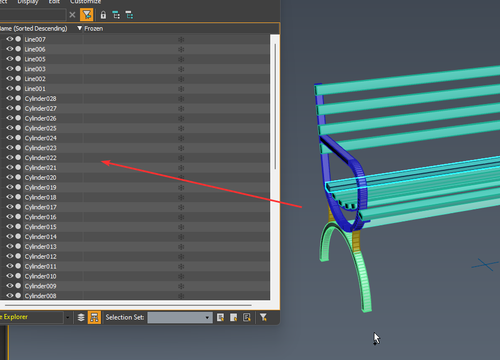The height and width of the screenshot is (360, 500).
Task: Click the sort arrow beside the Name column
Action: [x=79, y=28]
